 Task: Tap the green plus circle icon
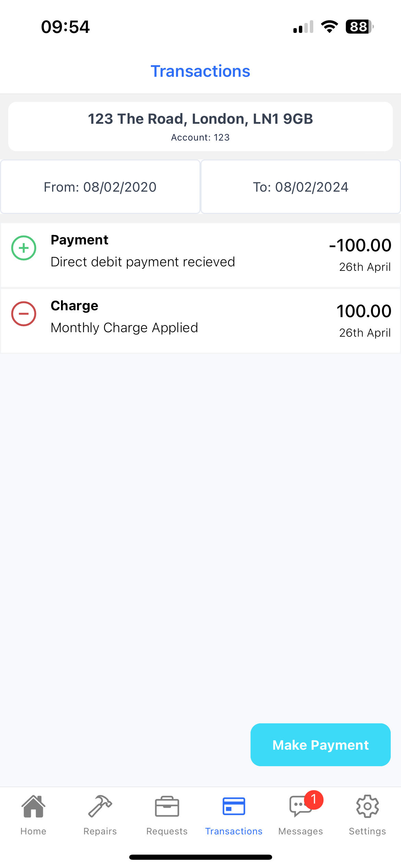pyautogui.click(x=24, y=248)
